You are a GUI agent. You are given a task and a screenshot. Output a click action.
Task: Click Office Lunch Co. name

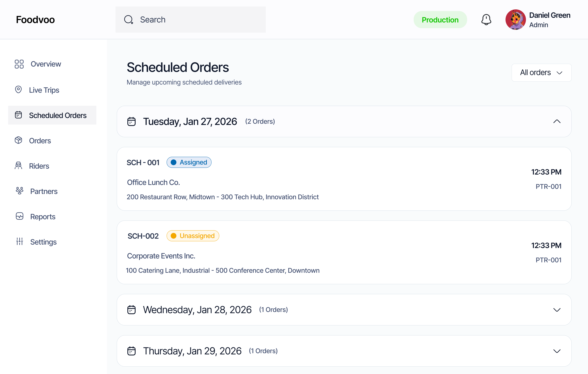(153, 182)
